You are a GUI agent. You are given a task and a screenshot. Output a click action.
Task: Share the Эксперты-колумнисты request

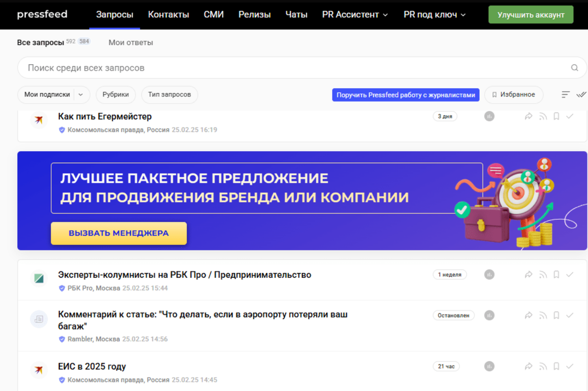(528, 275)
